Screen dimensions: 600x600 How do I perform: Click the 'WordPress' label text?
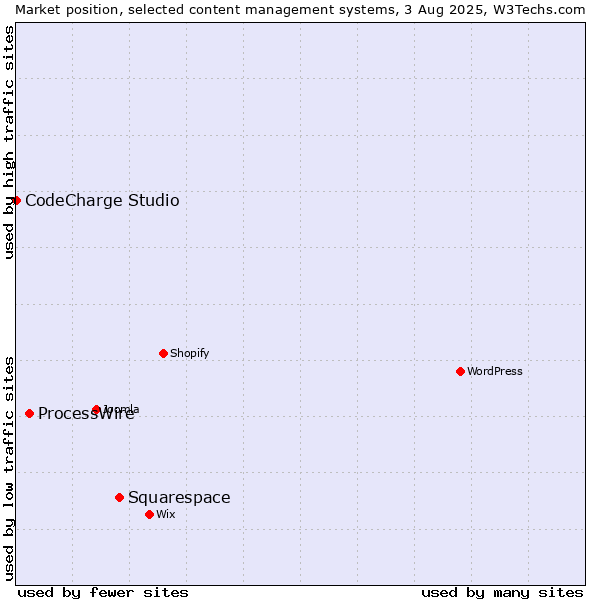click(x=494, y=371)
